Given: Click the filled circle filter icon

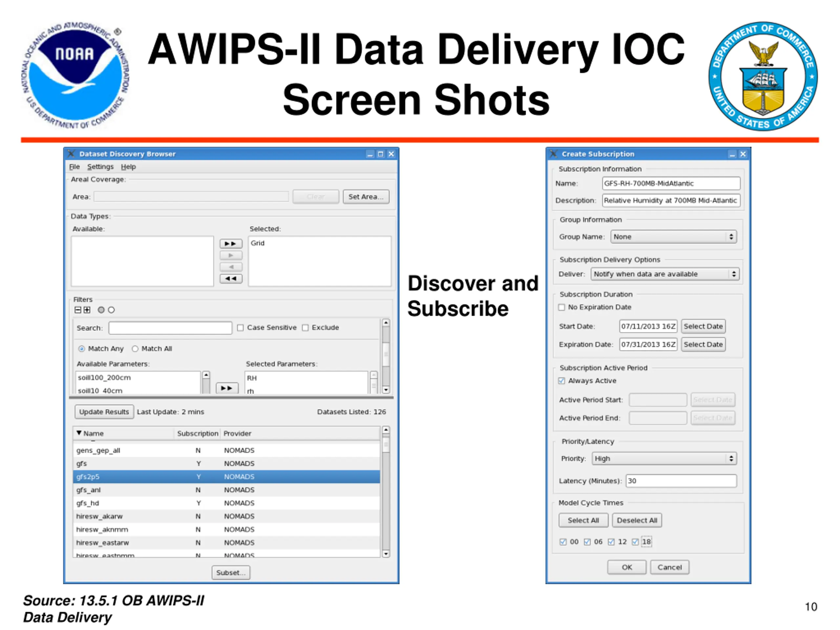Looking at the screenshot, I should click(x=101, y=310).
